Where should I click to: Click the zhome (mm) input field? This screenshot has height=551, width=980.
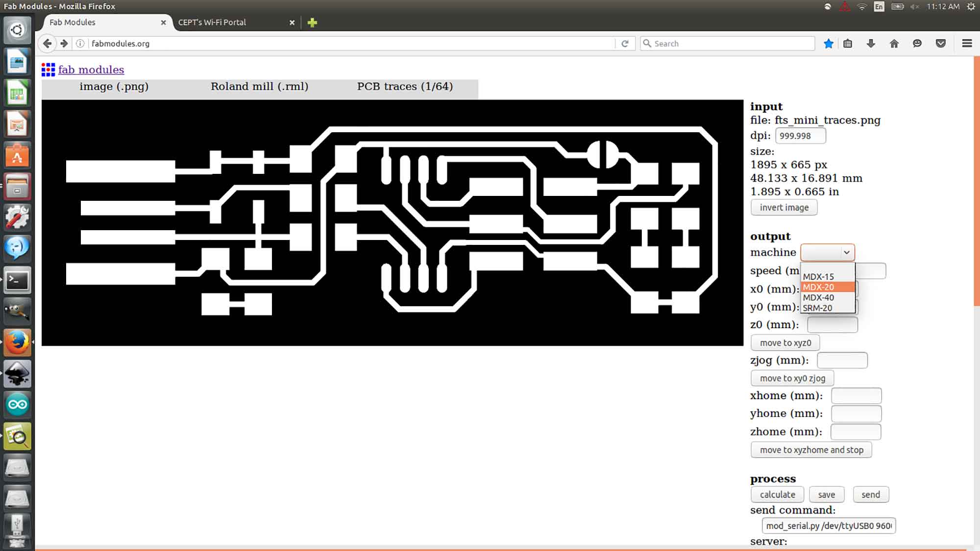pyautogui.click(x=856, y=432)
